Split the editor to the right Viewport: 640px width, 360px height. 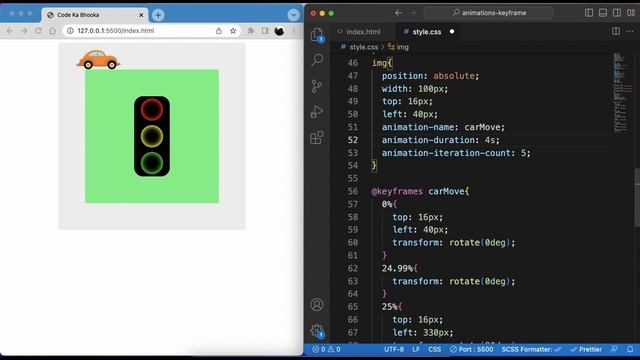point(616,31)
